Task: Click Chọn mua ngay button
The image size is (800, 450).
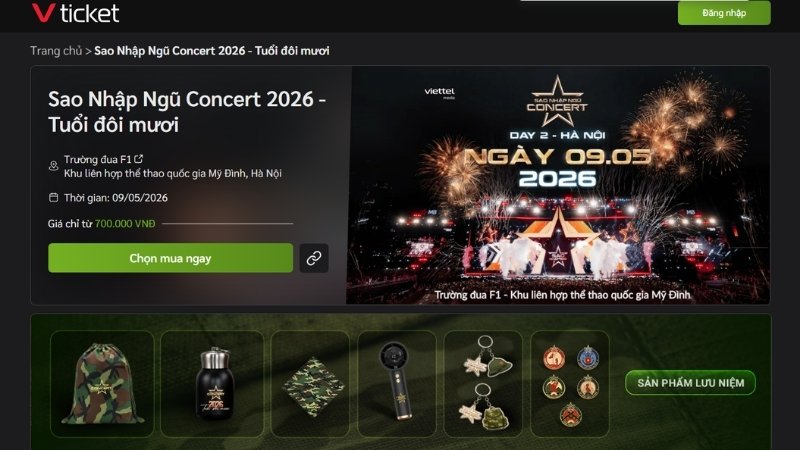Action: pos(170,258)
